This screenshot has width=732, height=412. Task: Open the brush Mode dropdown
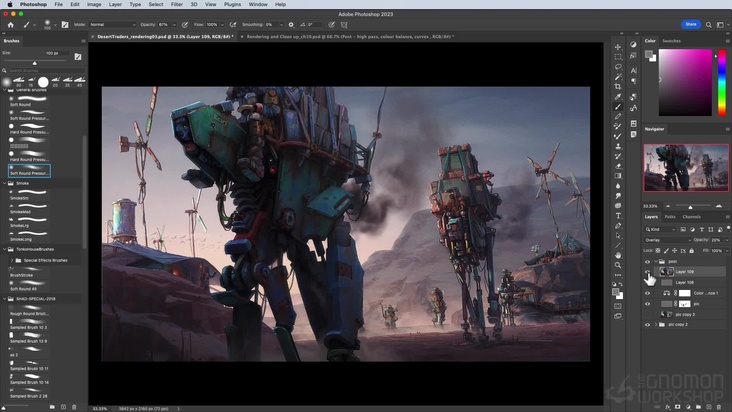click(112, 25)
